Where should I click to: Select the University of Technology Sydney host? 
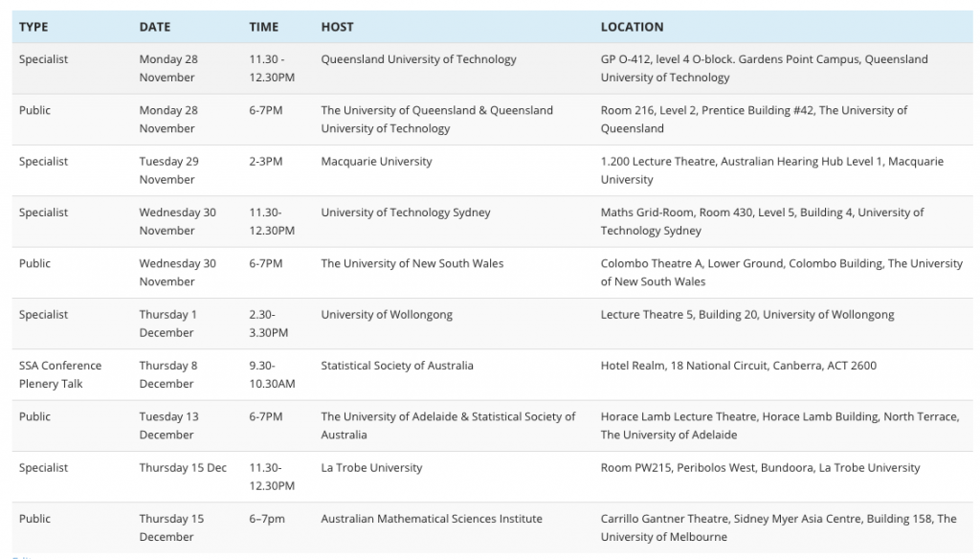[x=405, y=212]
